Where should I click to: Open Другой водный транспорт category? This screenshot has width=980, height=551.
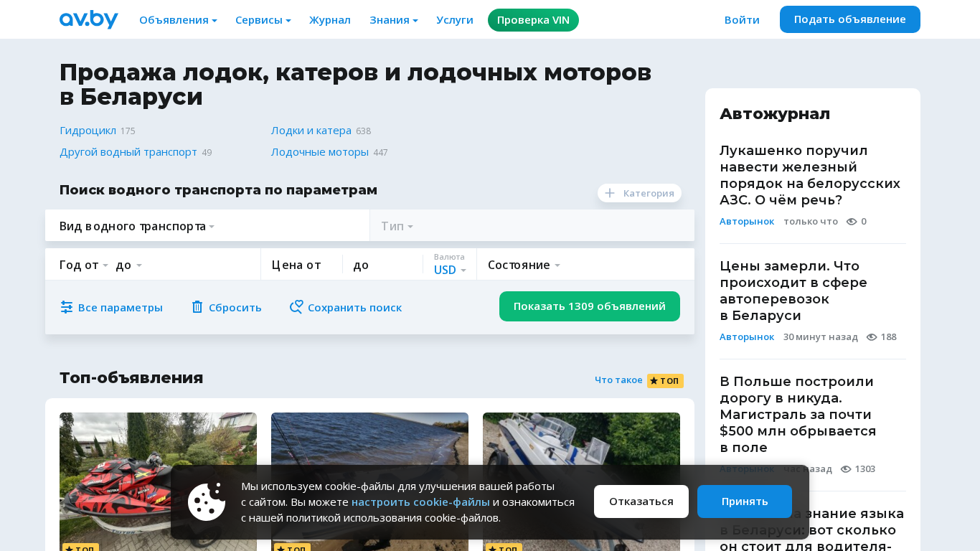click(128, 152)
